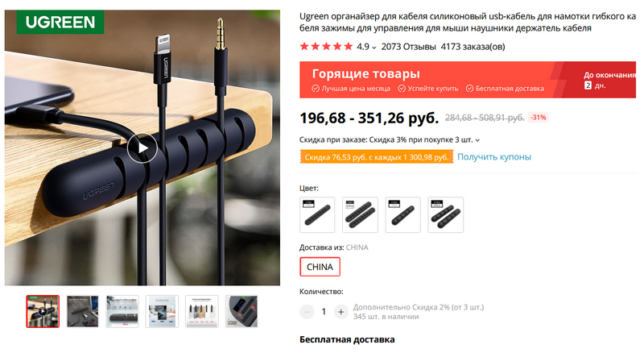Viewport: 644px width, 353px height.
Task: Click the quantity input field showing 1
Action: (324, 312)
